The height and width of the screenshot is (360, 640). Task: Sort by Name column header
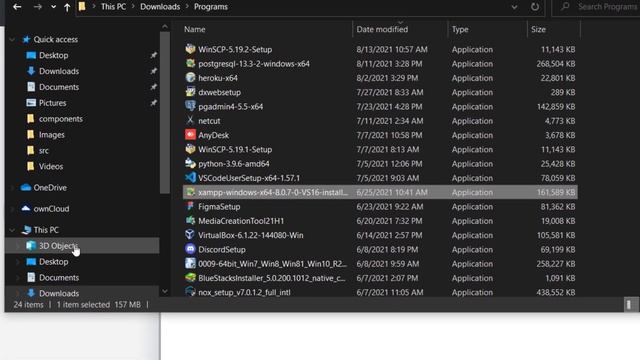(195, 29)
